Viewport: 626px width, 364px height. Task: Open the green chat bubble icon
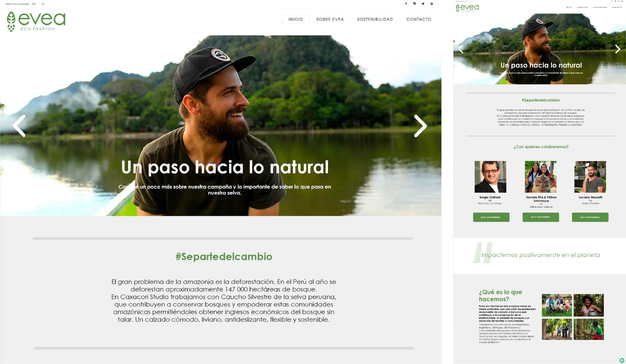point(622,360)
